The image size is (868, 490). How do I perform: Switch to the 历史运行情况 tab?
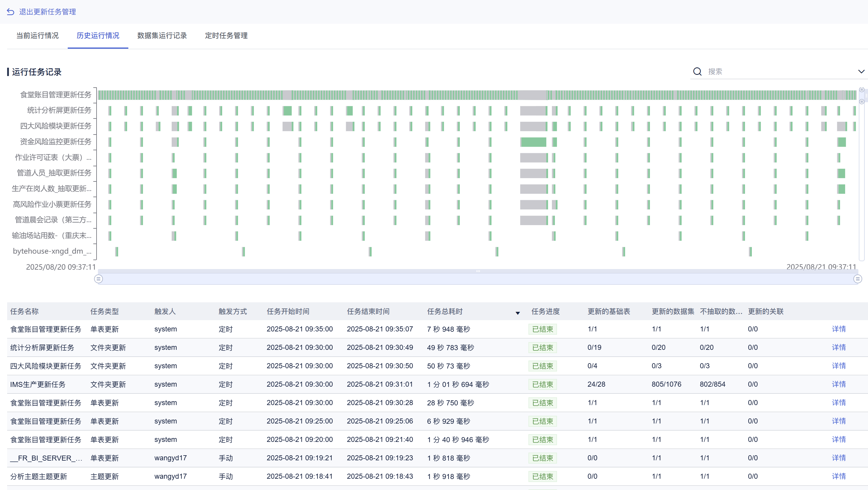pyautogui.click(x=98, y=35)
